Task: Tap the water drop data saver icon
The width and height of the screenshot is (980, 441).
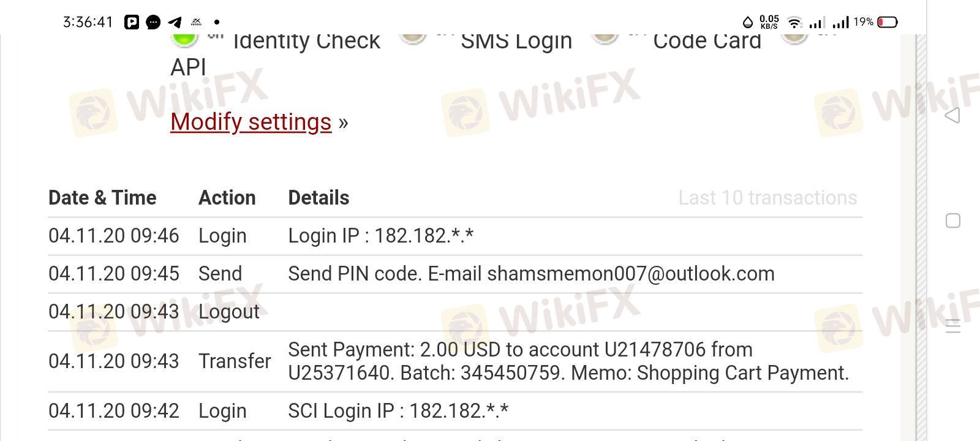Action: click(747, 23)
